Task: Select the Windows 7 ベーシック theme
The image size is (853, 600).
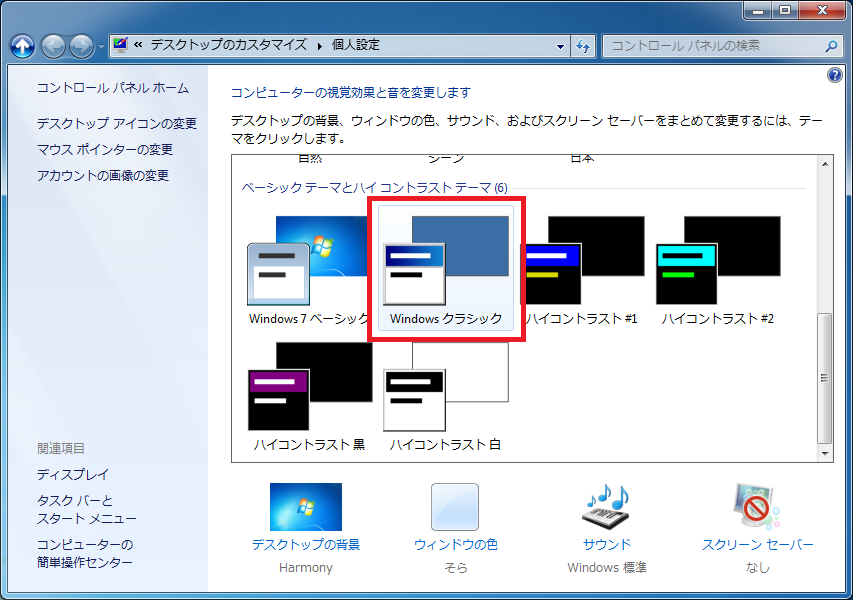Action: tap(309, 269)
